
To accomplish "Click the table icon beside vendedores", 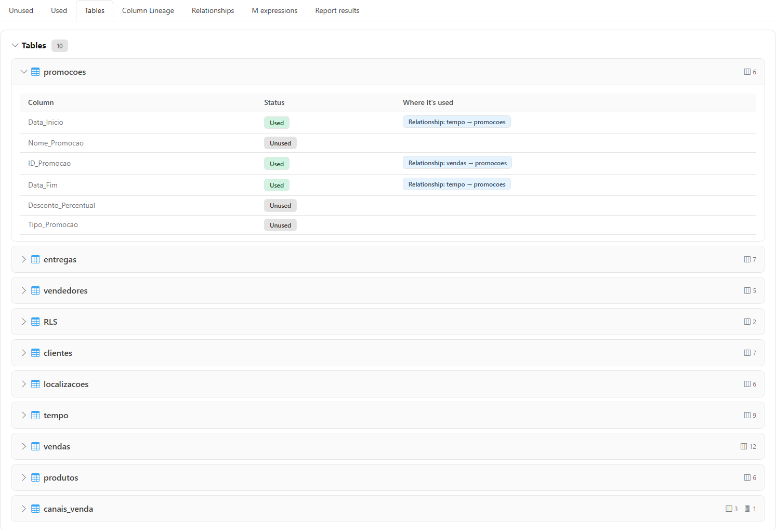I will coord(35,290).
